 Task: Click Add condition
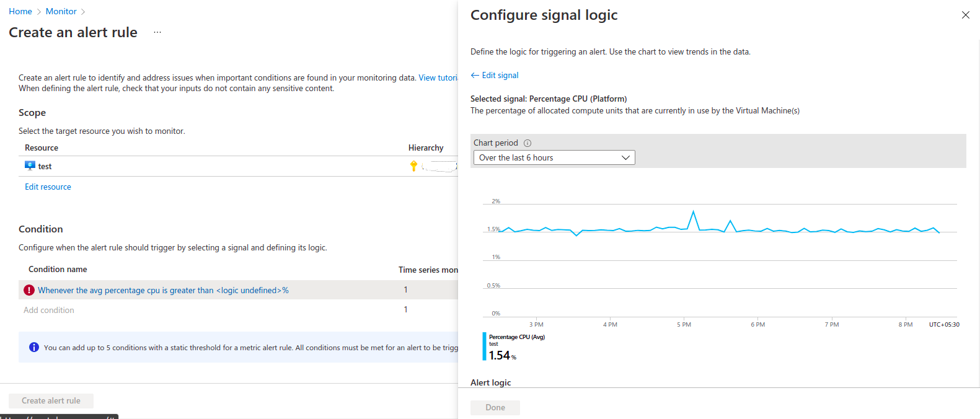pos(49,310)
